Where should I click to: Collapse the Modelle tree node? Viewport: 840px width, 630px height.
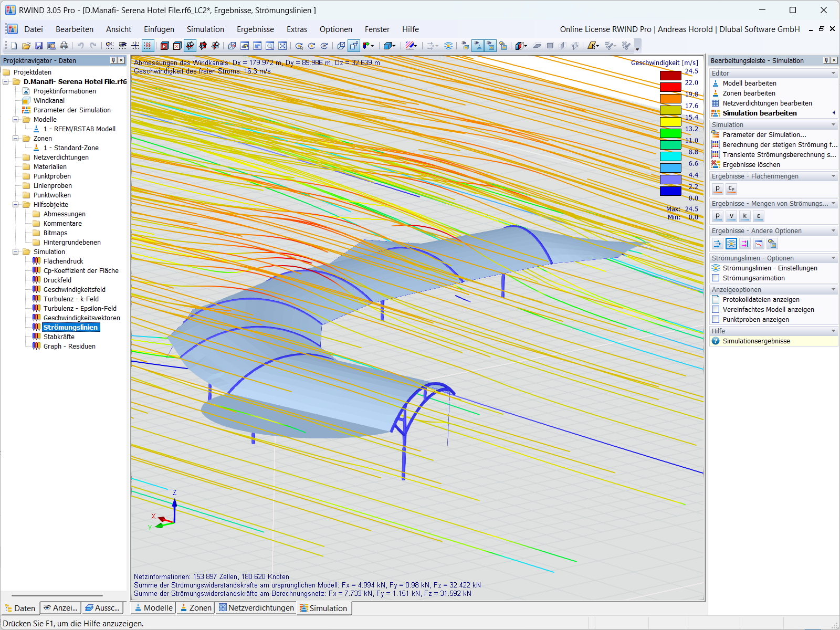pos(16,119)
